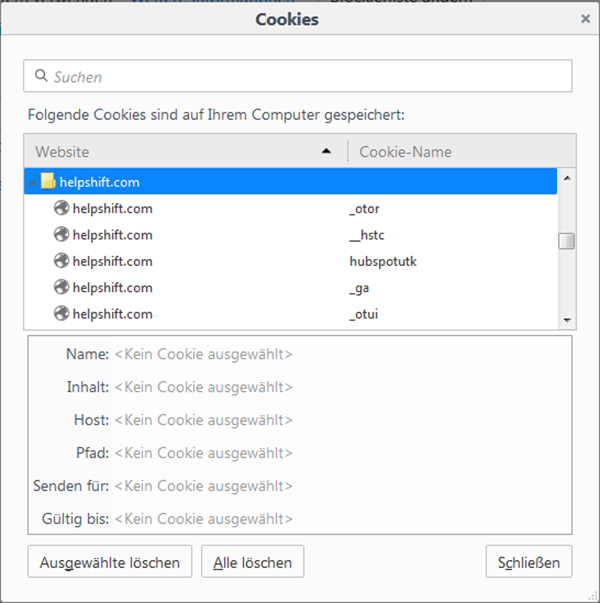Image resolution: width=600 pixels, height=603 pixels.
Task: Click the cookie list scrollbar thumb
Action: pos(567,241)
